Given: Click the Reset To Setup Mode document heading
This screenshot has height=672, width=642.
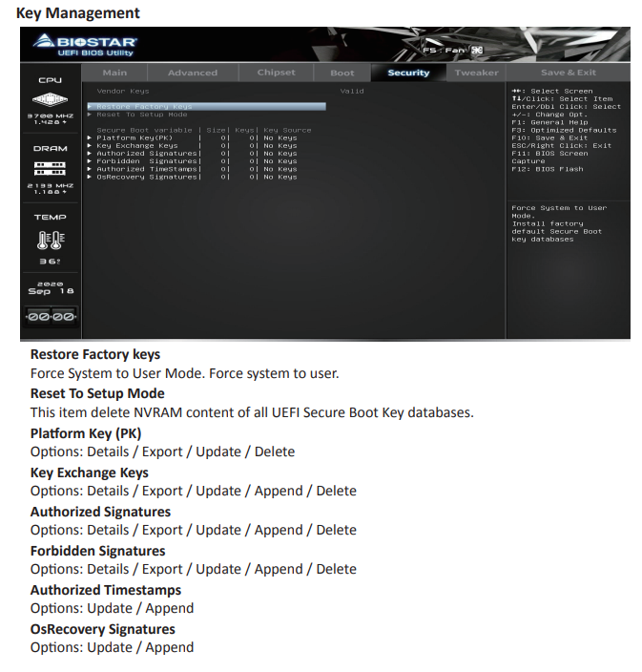Looking at the screenshot, I should (97, 393).
